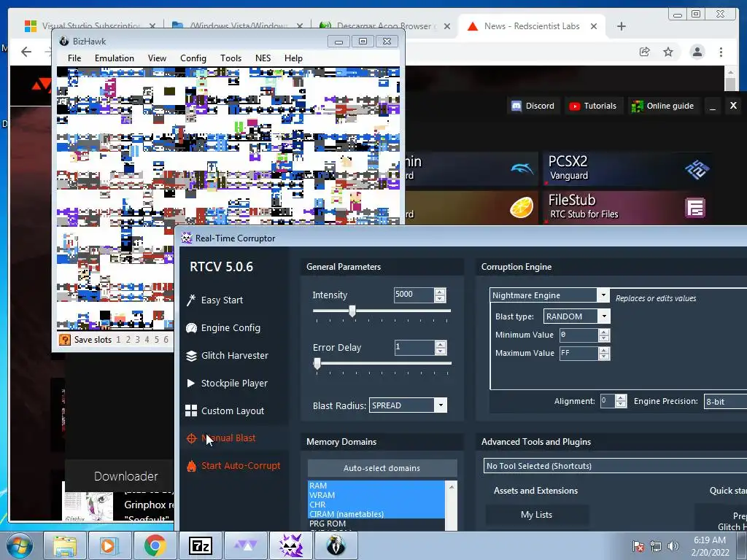Click BizHawk save slots help icon
Viewport: 747px width, 560px height.
(x=64, y=340)
